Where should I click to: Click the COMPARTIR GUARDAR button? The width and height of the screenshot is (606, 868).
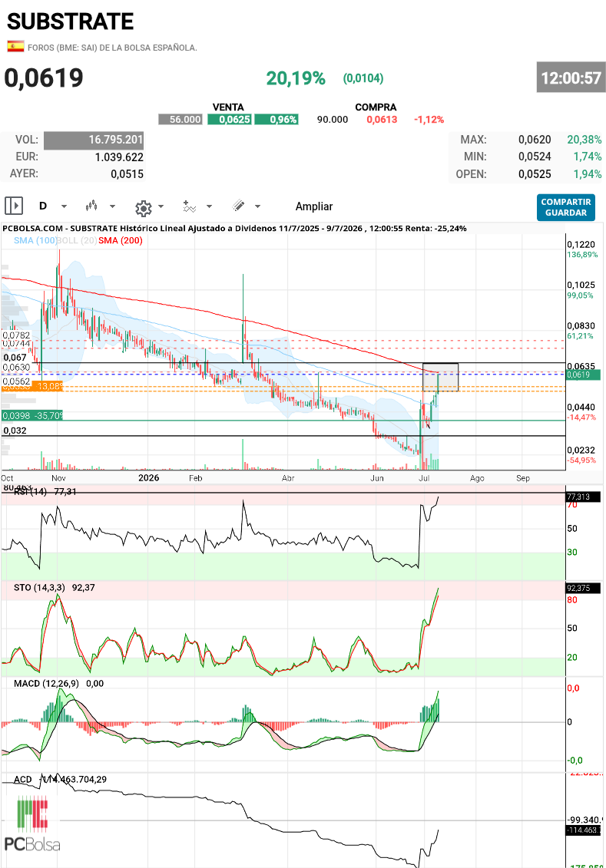(565, 207)
